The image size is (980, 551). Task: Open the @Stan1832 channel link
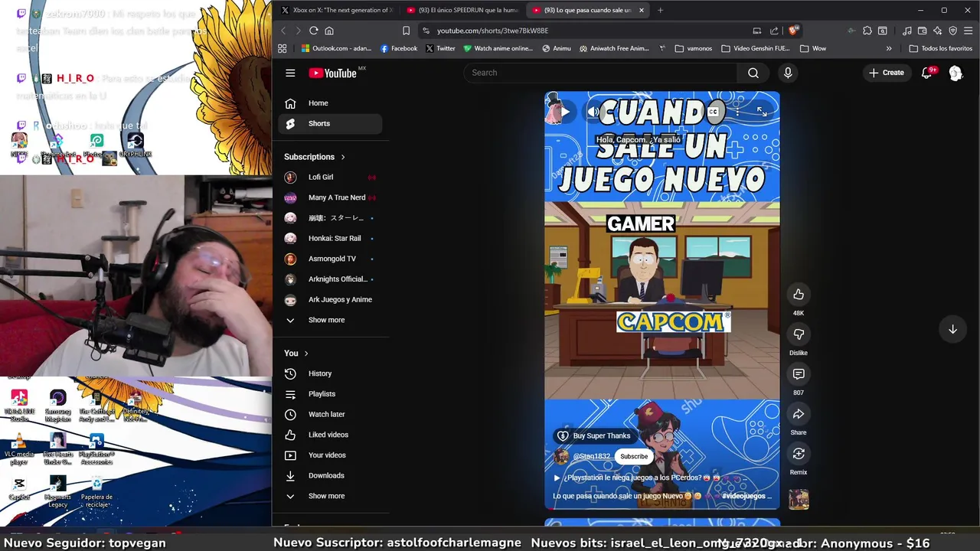[591, 456]
